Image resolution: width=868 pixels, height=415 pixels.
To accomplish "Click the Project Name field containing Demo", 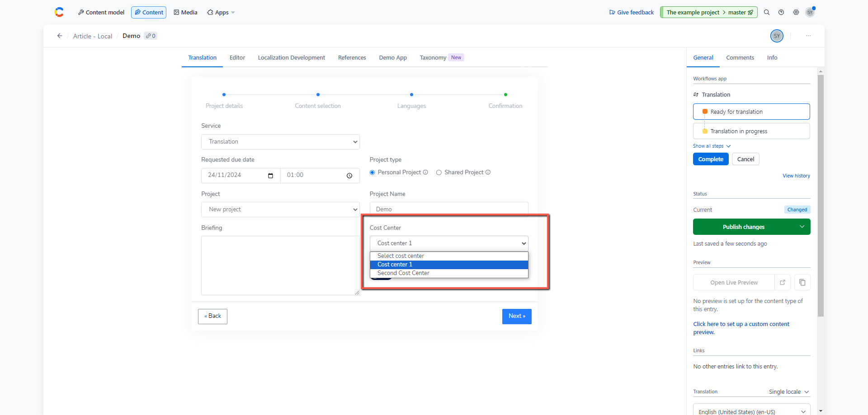I will [449, 209].
